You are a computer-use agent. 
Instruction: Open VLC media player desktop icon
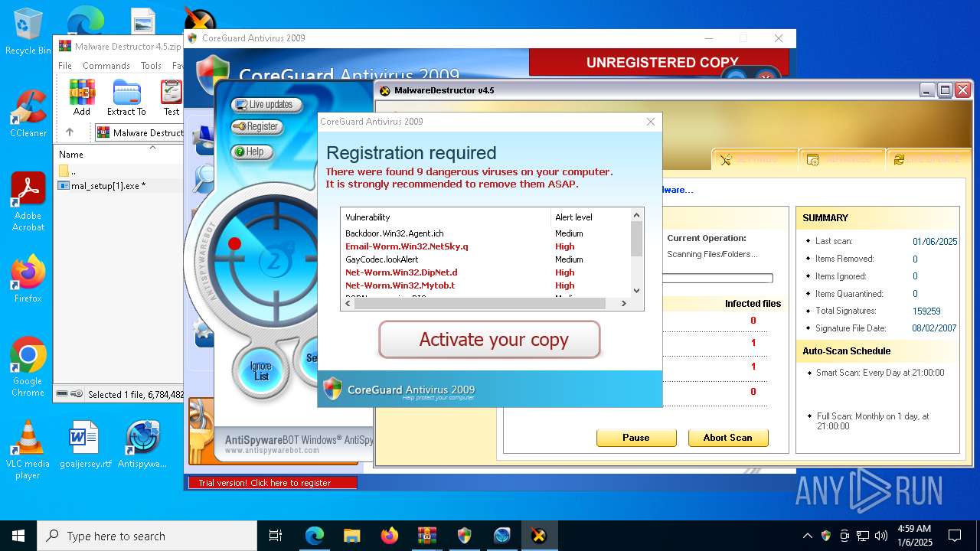tap(28, 450)
